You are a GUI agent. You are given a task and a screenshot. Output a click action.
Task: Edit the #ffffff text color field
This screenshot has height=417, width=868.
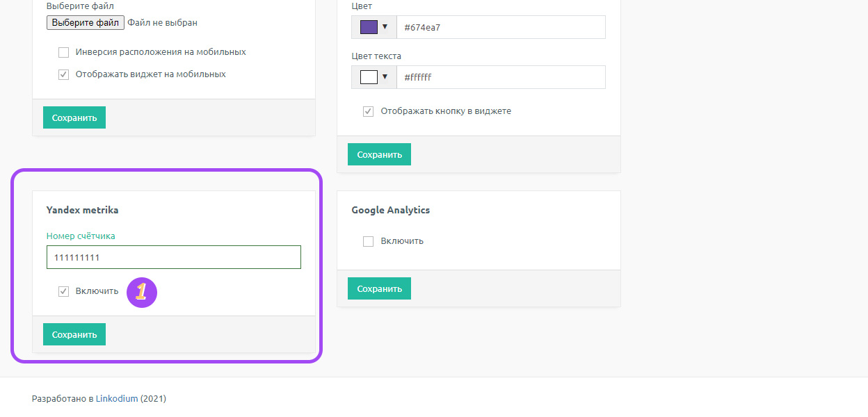point(501,77)
